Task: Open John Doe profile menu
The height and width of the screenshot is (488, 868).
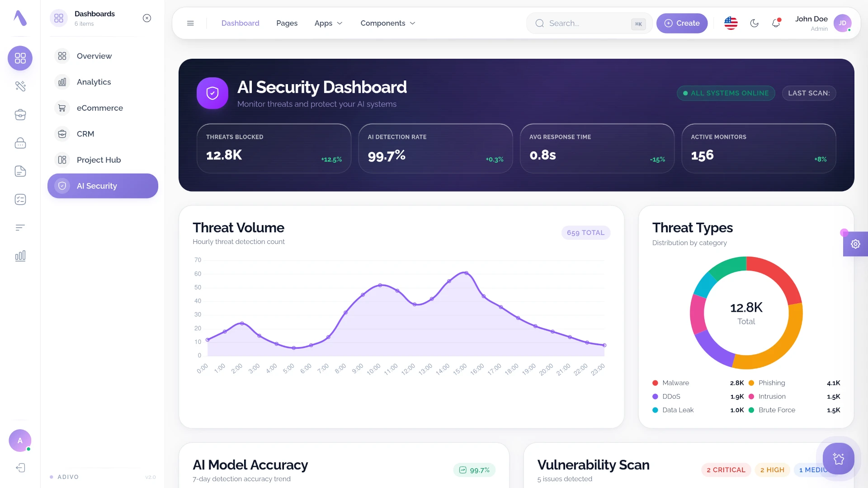Action: pos(823,23)
